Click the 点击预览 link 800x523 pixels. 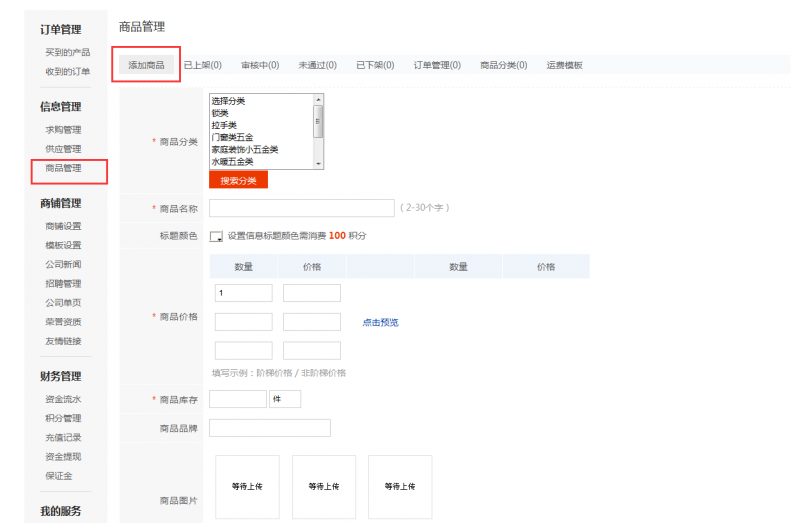381,322
